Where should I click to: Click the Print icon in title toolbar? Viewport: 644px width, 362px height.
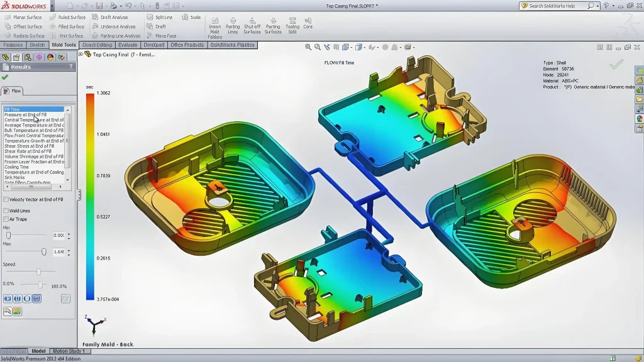[x=113, y=6]
